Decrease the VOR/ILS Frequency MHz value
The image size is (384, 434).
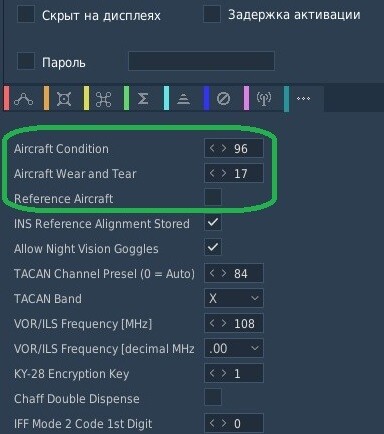(x=212, y=323)
